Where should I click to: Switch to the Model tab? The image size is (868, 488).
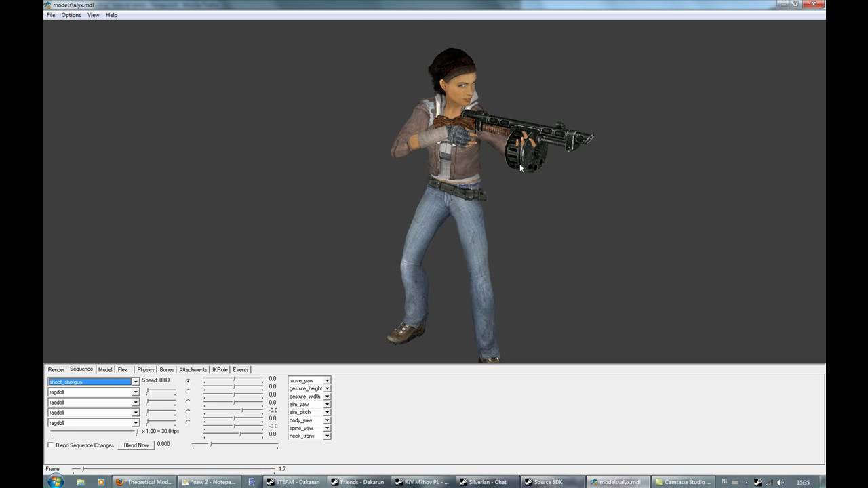click(x=105, y=369)
